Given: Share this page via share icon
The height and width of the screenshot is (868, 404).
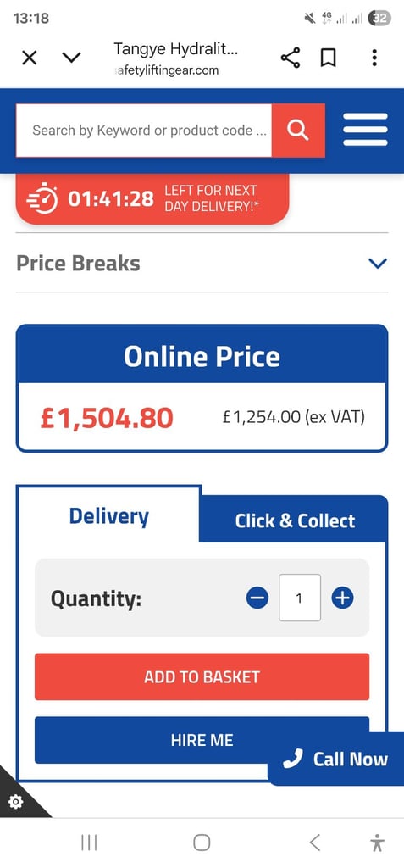Looking at the screenshot, I should point(290,58).
